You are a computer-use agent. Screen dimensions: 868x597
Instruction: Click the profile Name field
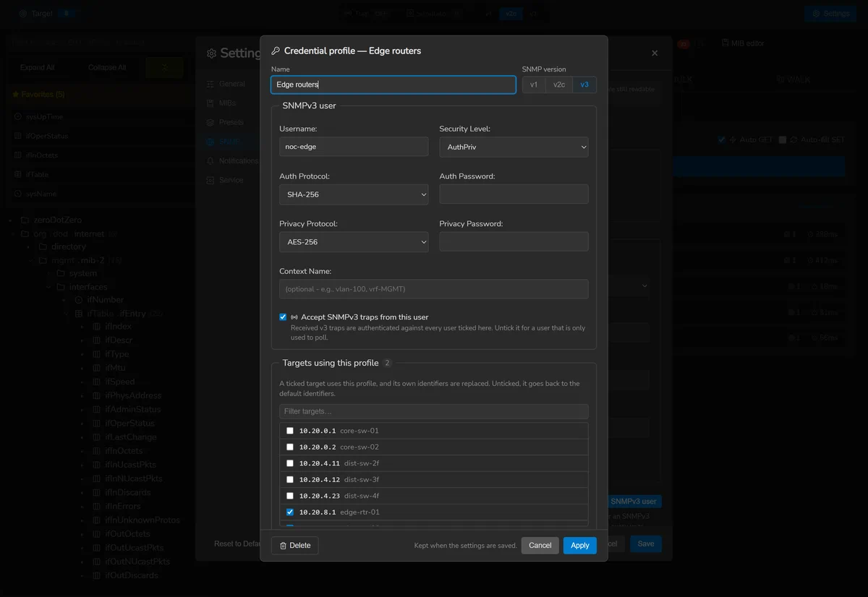pos(393,85)
